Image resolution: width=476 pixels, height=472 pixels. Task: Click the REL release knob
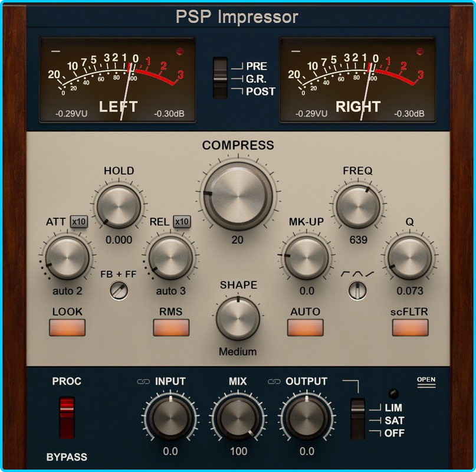coord(170,258)
